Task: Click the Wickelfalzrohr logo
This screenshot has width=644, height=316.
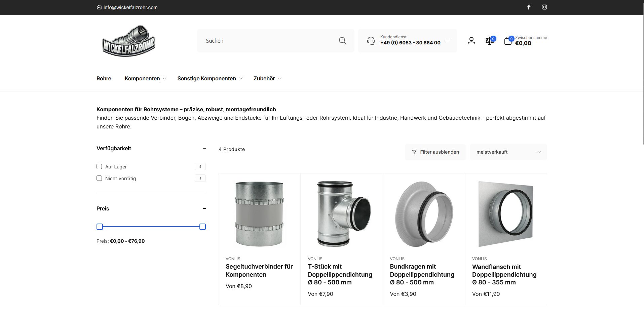Action: pos(129,41)
